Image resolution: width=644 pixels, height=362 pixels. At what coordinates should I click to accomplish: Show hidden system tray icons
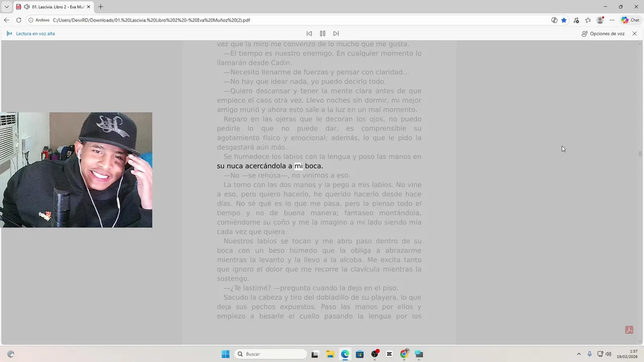point(579,354)
